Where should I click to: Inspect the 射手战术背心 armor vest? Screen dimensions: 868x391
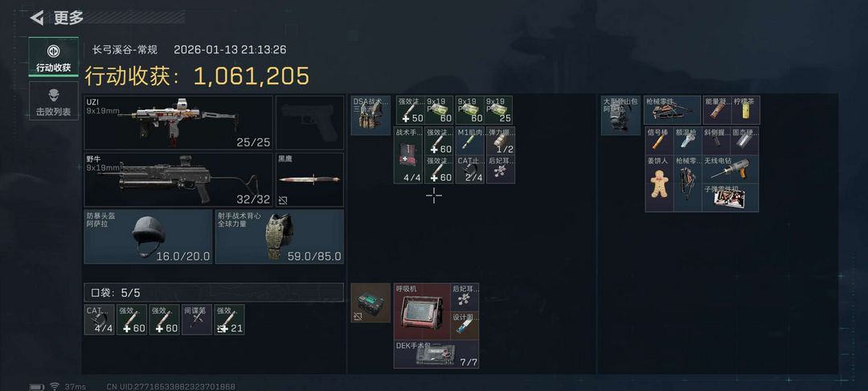coord(280,236)
